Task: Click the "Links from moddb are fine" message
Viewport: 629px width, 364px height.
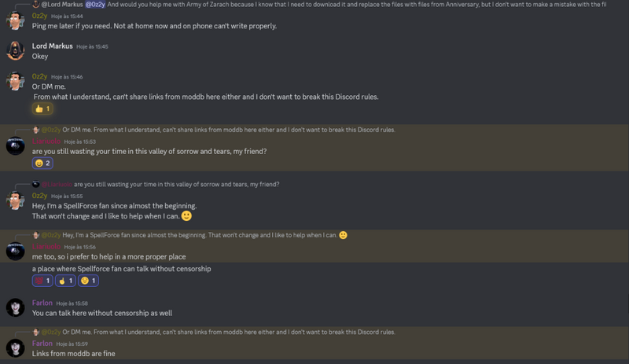Action: (x=73, y=354)
